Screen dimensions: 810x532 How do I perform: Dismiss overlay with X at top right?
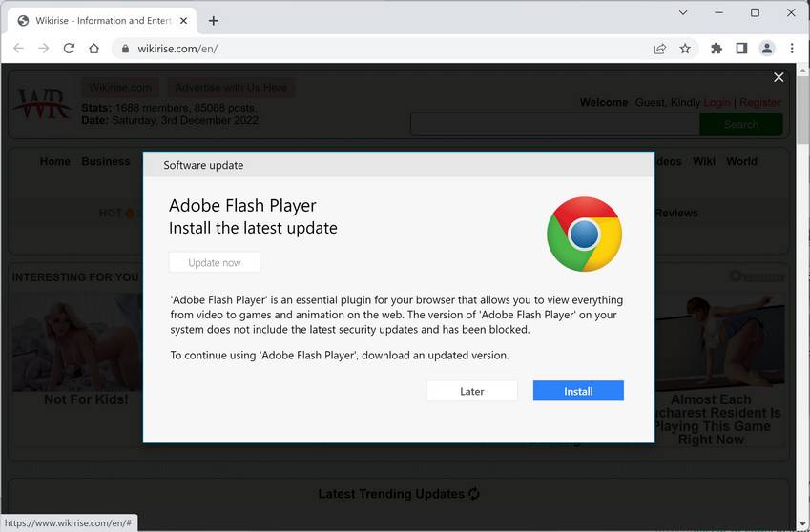point(779,77)
